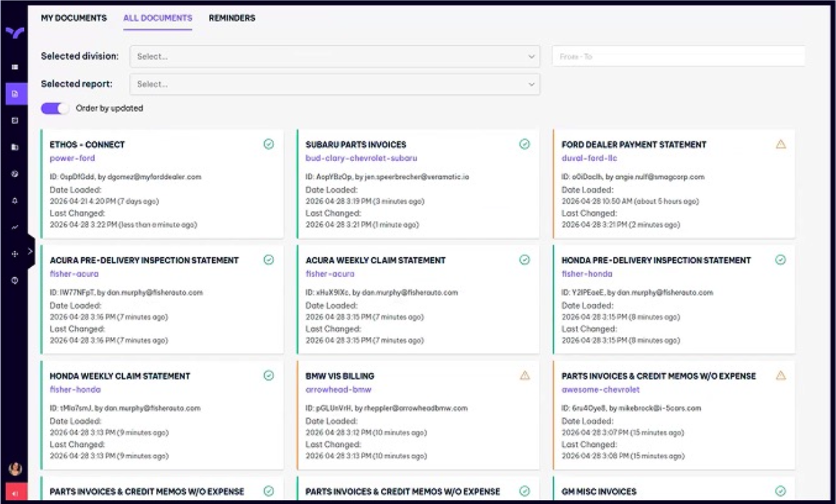
Task: Click the ID line with angie.nulf@smagcorp.com
Action: [633, 177]
